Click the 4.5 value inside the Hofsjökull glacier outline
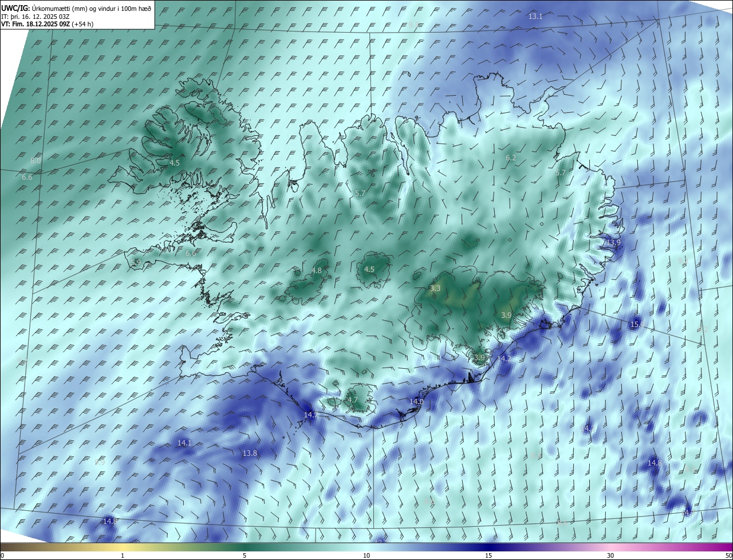The height and width of the screenshot is (560, 733). [369, 269]
